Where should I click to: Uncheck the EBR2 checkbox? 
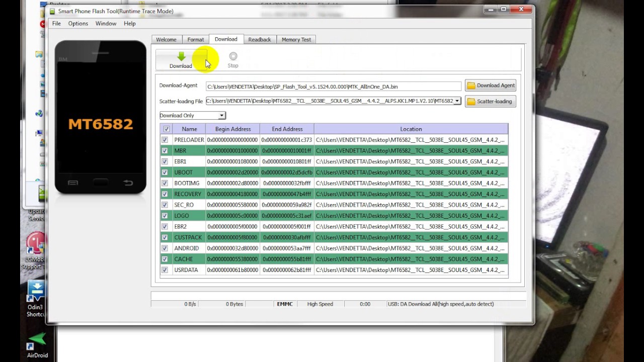(165, 227)
